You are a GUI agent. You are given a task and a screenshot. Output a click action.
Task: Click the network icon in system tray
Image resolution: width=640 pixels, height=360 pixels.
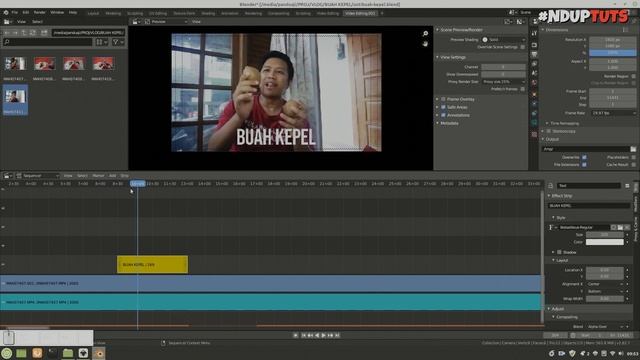(x=612, y=353)
